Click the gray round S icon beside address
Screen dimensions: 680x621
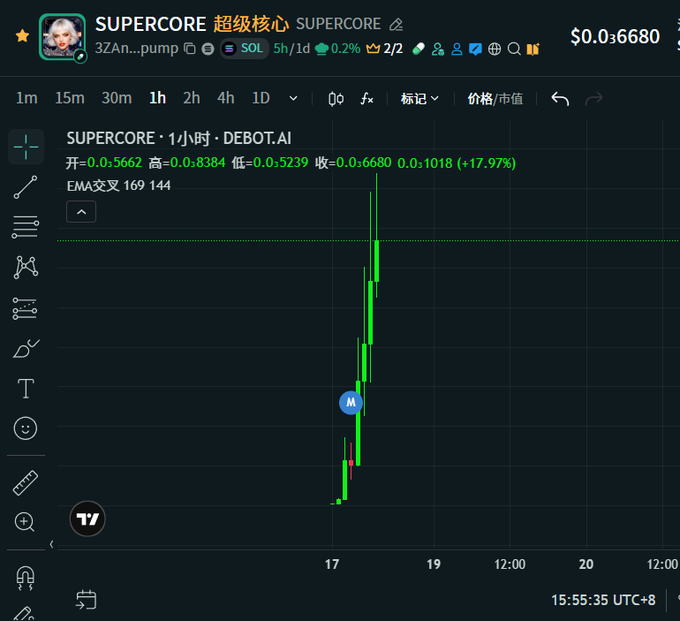[x=208, y=49]
